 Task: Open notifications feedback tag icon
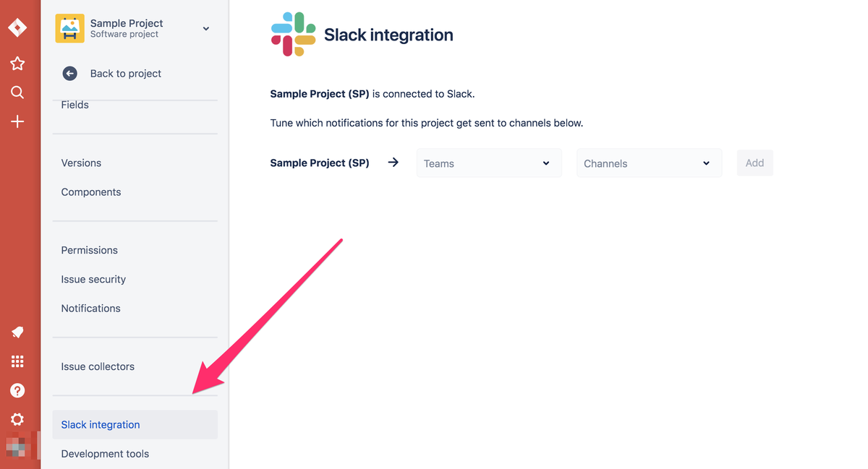(x=17, y=332)
